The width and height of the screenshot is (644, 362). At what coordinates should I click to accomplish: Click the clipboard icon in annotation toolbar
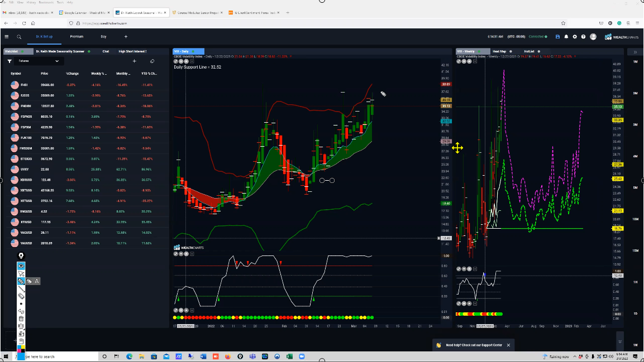pyautogui.click(x=21, y=341)
